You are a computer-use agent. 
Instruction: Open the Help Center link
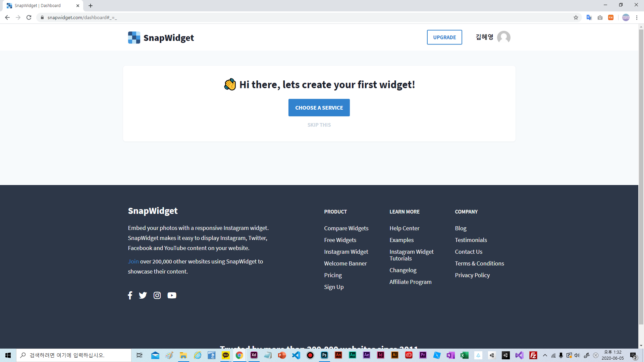[x=404, y=228]
